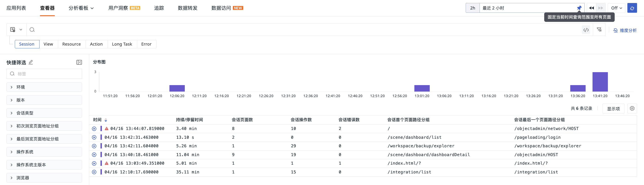Click the tallest bar at 13:41:20

point(600,82)
